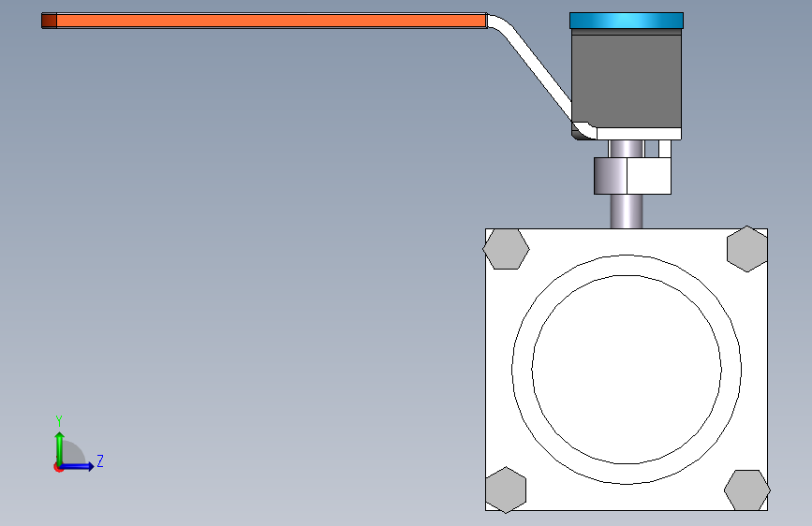The height and width of the screenshot is (526, 812).
Task: Select the top-right gray hex bolt
Action: [746, 249]
